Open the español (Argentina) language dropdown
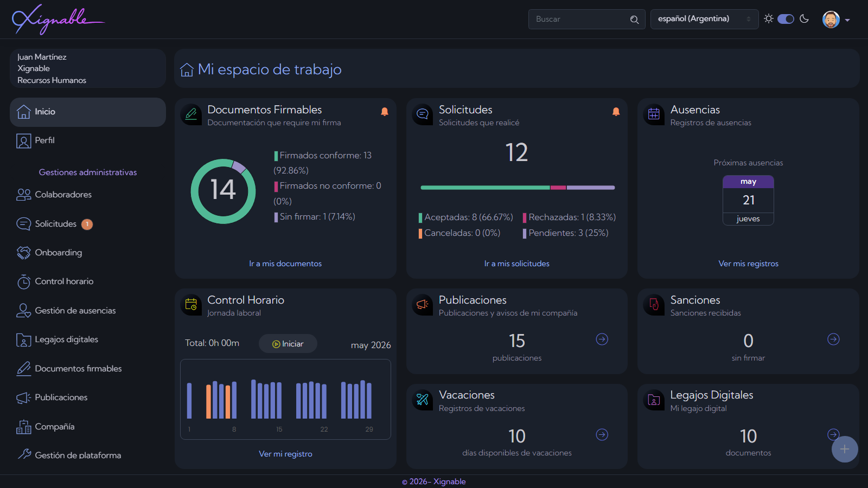This screenshot has height=488, width=868. (704, 19)
